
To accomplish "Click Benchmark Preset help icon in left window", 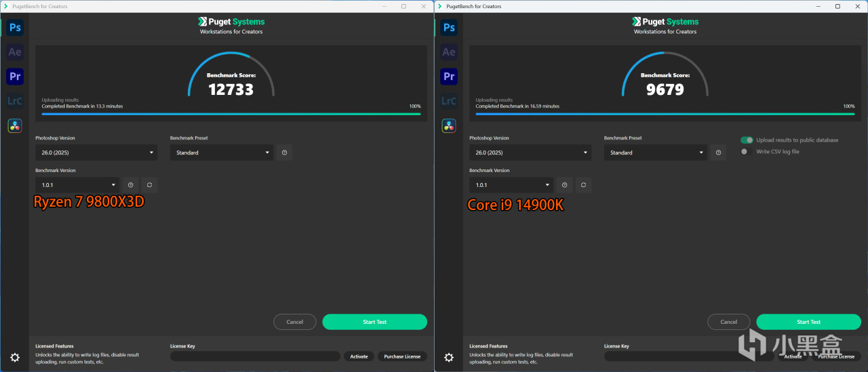I will [284, 152].
